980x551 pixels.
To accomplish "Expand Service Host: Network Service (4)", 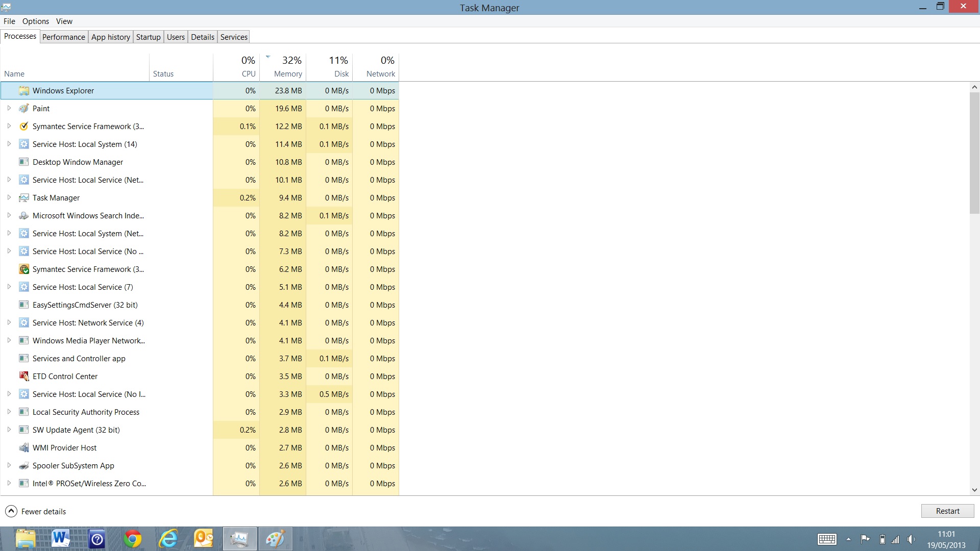I will (9, 322).
